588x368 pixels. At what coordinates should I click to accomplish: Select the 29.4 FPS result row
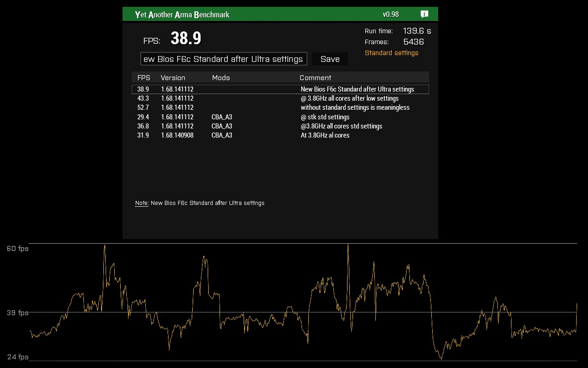(280, 117)
